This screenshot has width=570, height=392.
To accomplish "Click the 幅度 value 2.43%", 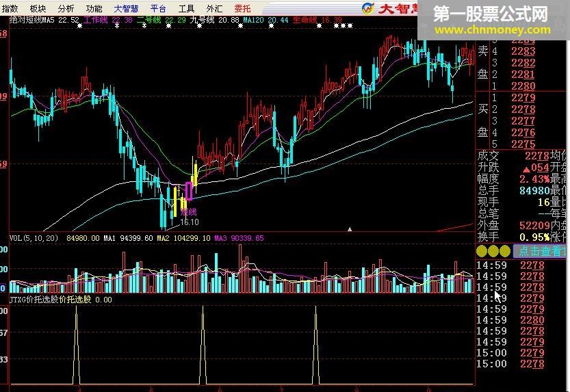I will (534, 179).
